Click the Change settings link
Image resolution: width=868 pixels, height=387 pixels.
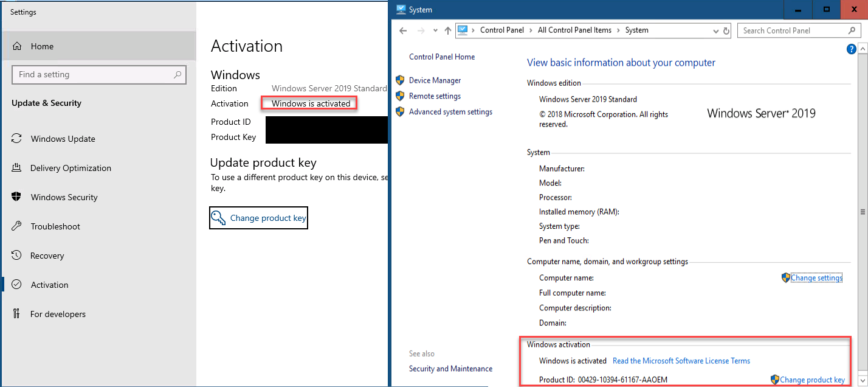click(816, 277)
